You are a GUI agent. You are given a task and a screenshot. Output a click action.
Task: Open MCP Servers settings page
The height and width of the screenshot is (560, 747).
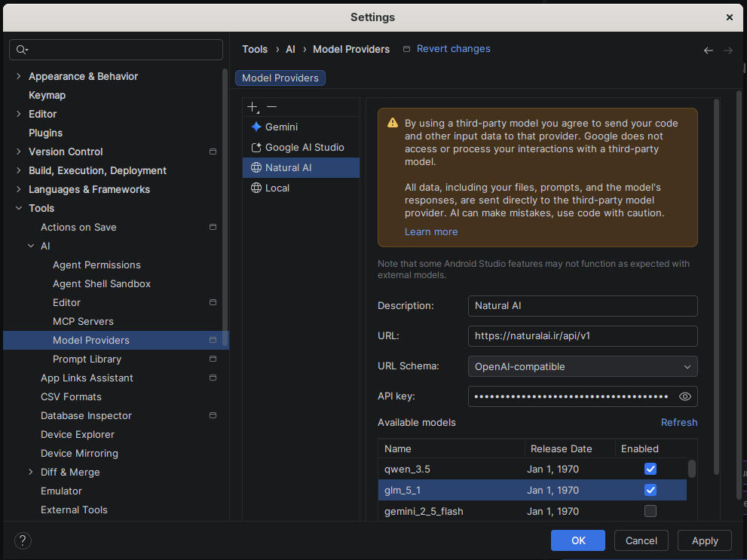pyautogui.click(x=83, y=321)
